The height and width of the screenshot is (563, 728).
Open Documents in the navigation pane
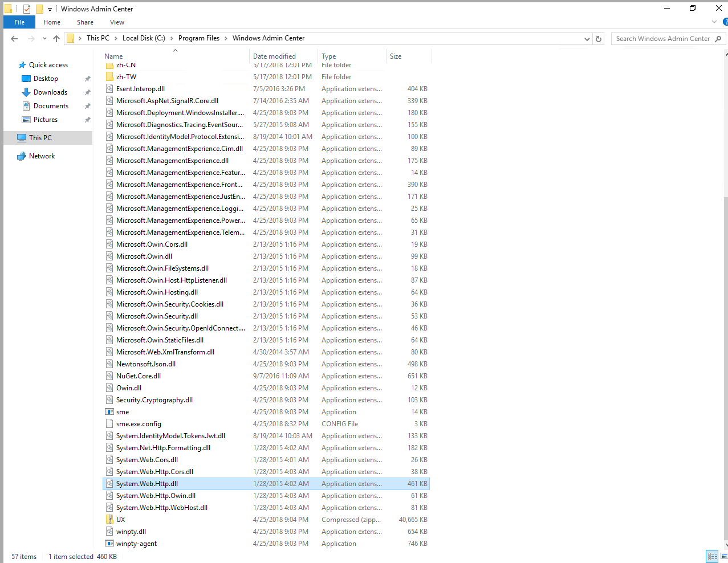pyautogui.click(x=51, y=106)
